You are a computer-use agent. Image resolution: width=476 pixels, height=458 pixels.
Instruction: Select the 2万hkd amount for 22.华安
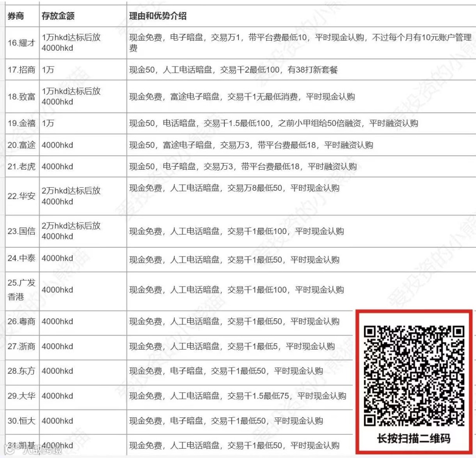71,196
